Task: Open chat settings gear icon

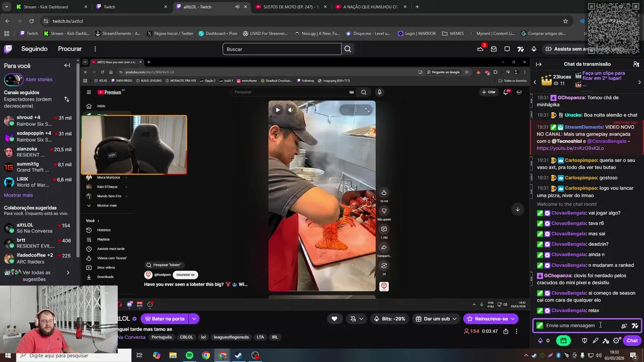Action: tap(616, 340)
